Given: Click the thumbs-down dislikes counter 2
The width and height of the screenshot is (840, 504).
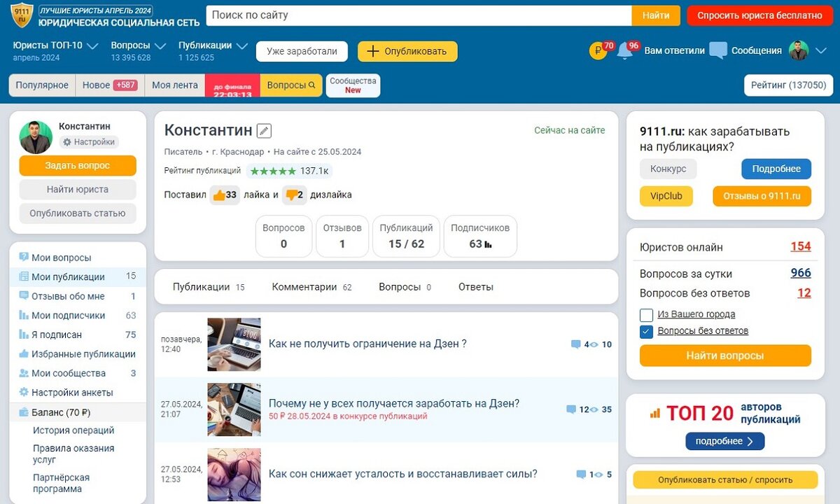Looking at the screenshot, I should pyautogui.click(x=295, y=195).
